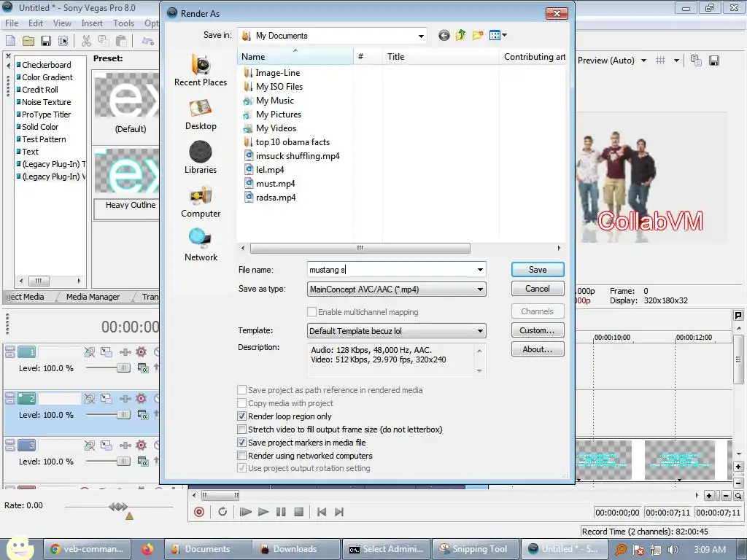Create a new folder in Render As dialog
This screenshot has width=747, height=560.
point(478,35)
